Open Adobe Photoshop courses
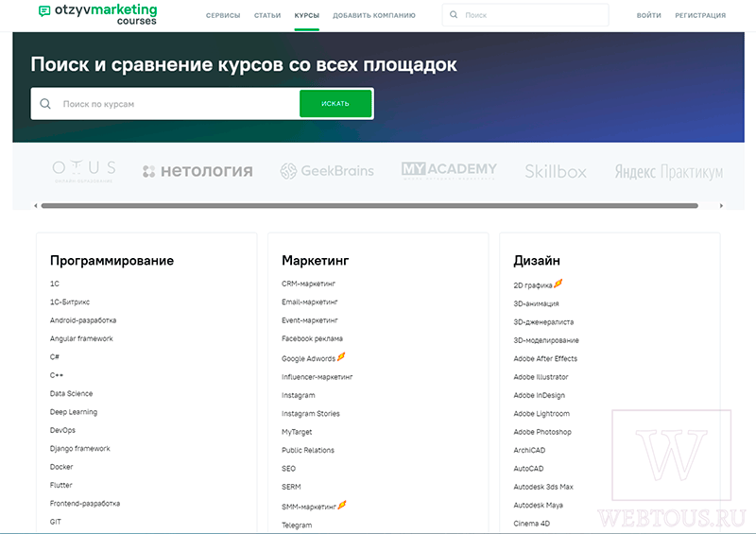The width and height of the screenshot is (756, 534). coord(542,432)
